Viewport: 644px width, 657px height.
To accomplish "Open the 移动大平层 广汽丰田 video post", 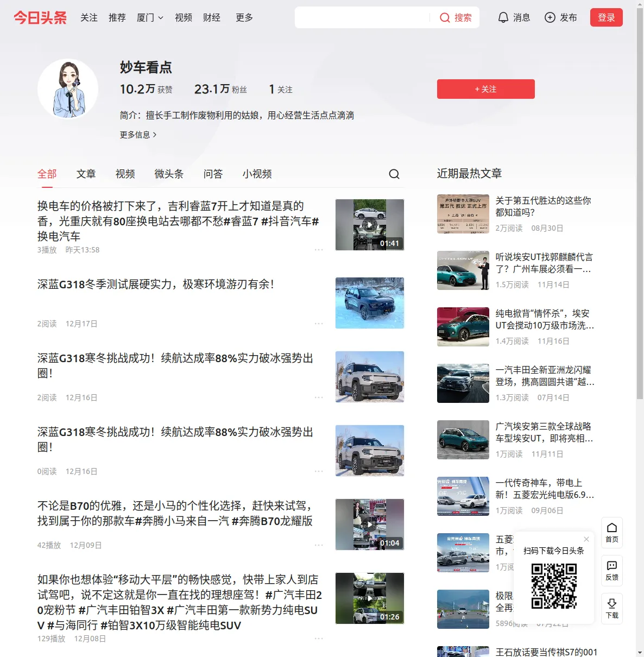I will (x=180, y=602).
